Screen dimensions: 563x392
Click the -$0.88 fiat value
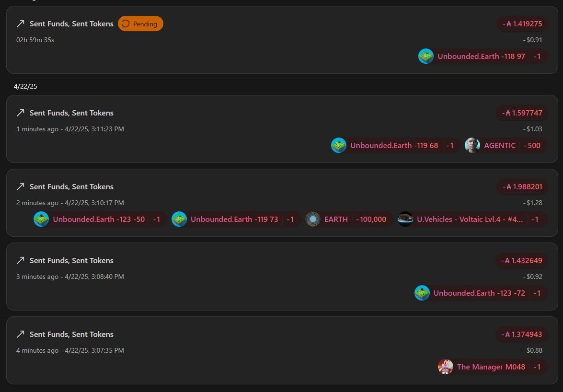coord(532,350)
